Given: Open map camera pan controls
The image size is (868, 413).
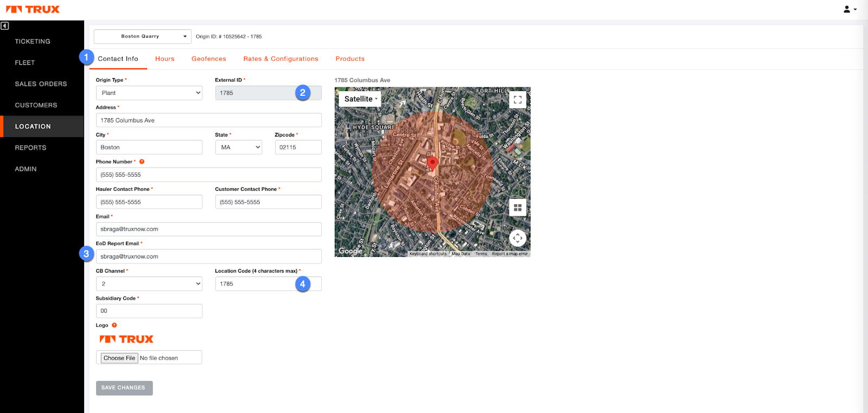Looking at the screenshot, I should coord(518,238).
